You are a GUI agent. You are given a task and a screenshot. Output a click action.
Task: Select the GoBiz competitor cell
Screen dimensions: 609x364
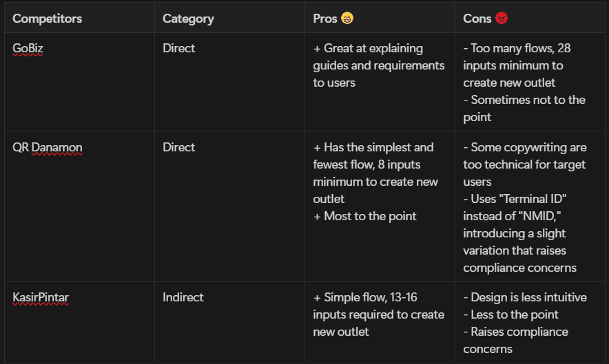tap(28, 48)
